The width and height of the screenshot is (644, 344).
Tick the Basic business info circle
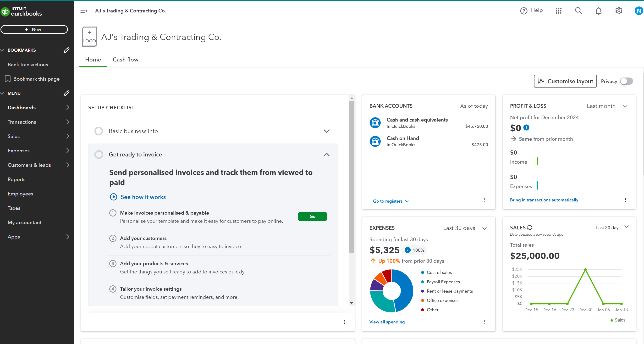pos(99,131)
